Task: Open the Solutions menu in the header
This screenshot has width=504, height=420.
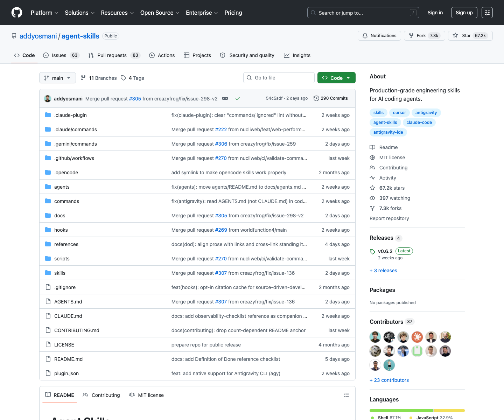Action: click(x=80, y=13)
